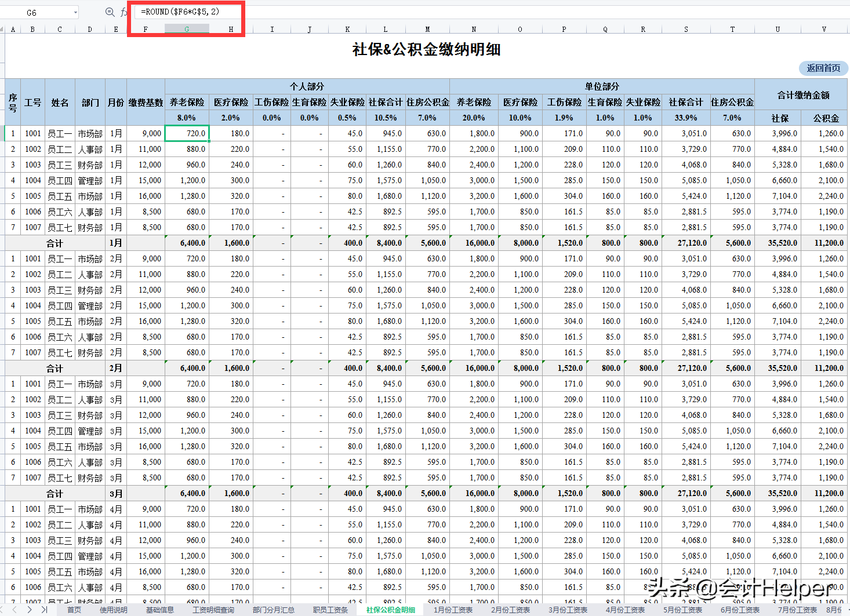Open the 6月份工资表 sheet tab
This screenshot has width=850, height=616.
point(740,610)
